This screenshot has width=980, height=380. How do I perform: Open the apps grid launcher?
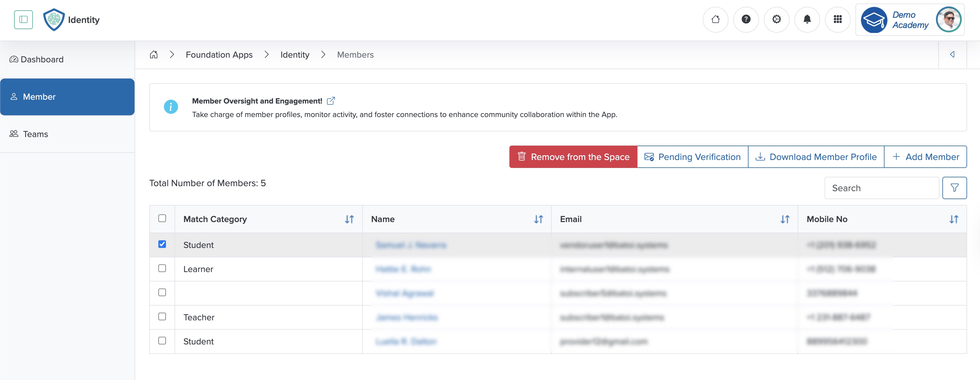pyautogui.click(x=838, y=19)
